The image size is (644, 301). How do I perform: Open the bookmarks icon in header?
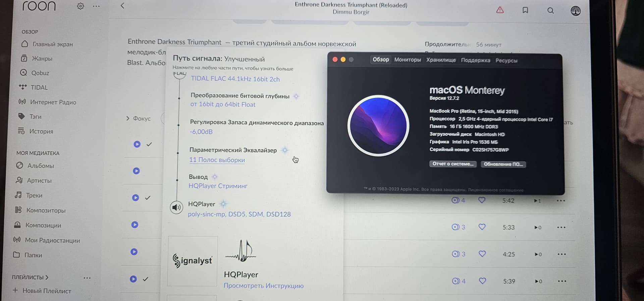(525, 10)
